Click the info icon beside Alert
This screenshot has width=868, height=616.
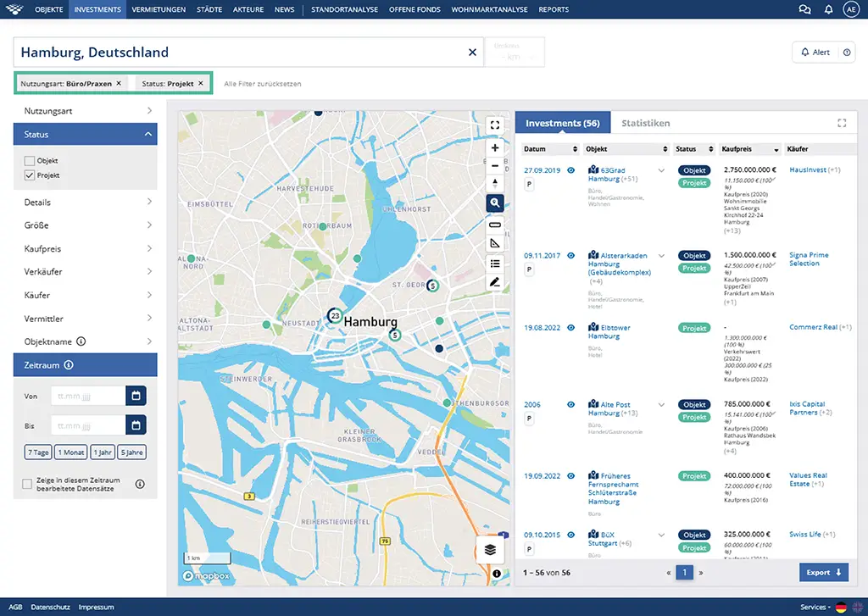847,52
